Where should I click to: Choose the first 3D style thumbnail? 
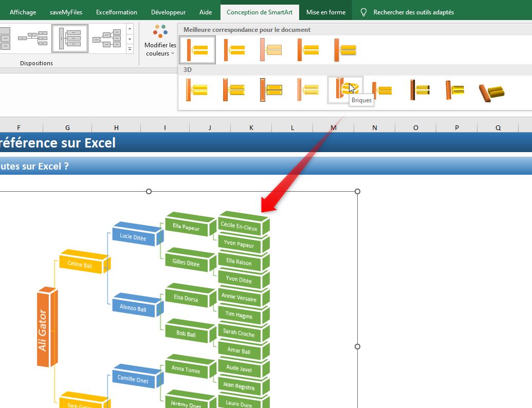pyautogui.click(x=196, y=90)
